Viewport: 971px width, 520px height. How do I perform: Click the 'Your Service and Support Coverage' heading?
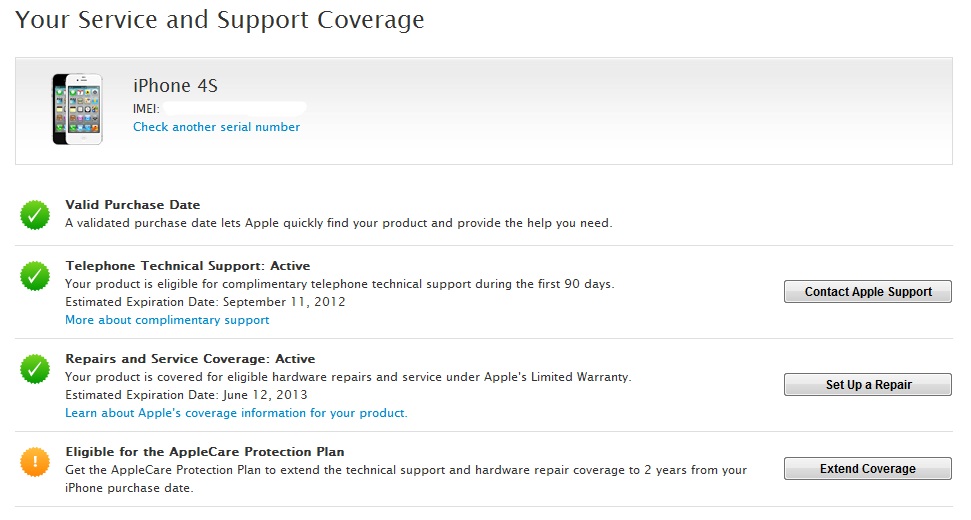(220, 20)
